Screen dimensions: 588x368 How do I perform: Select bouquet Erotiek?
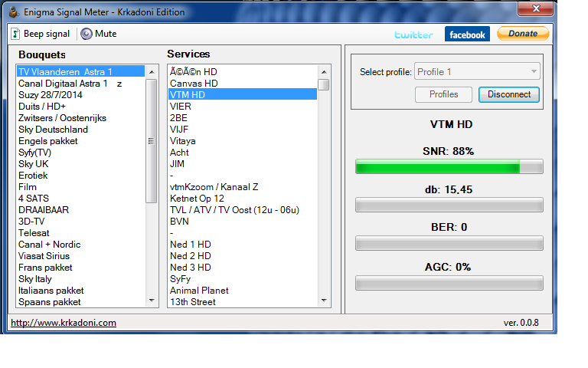click(x=80, y=176)
